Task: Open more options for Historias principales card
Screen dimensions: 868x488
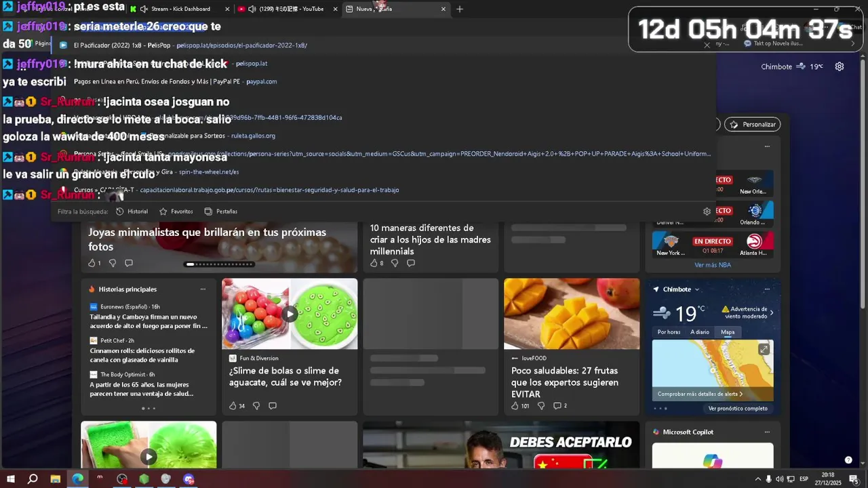Action: (203, 289)
